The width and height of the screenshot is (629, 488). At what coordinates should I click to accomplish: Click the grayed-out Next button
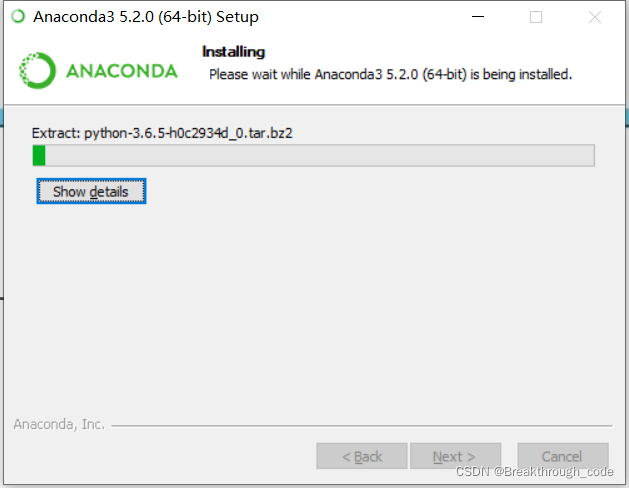coord(455,456)
